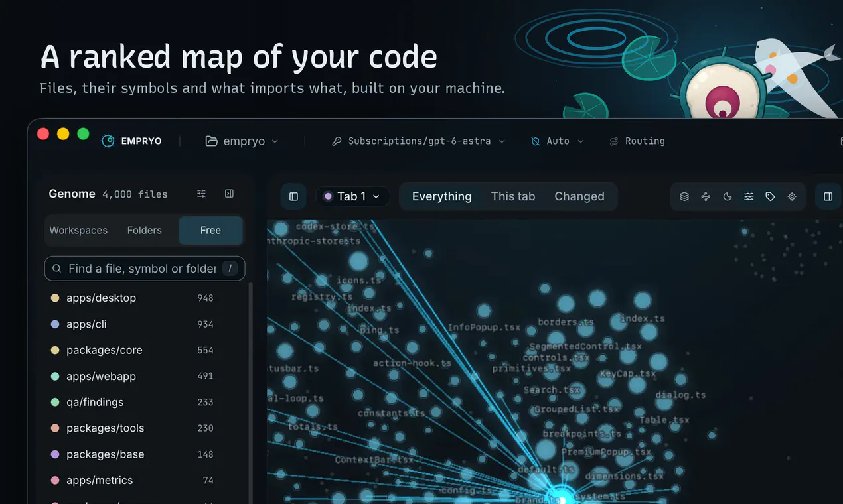The width and height of the screenshot is (843, 504).
Task: Click the open-folder icon beside empryo
Action: tap(212, 141)
